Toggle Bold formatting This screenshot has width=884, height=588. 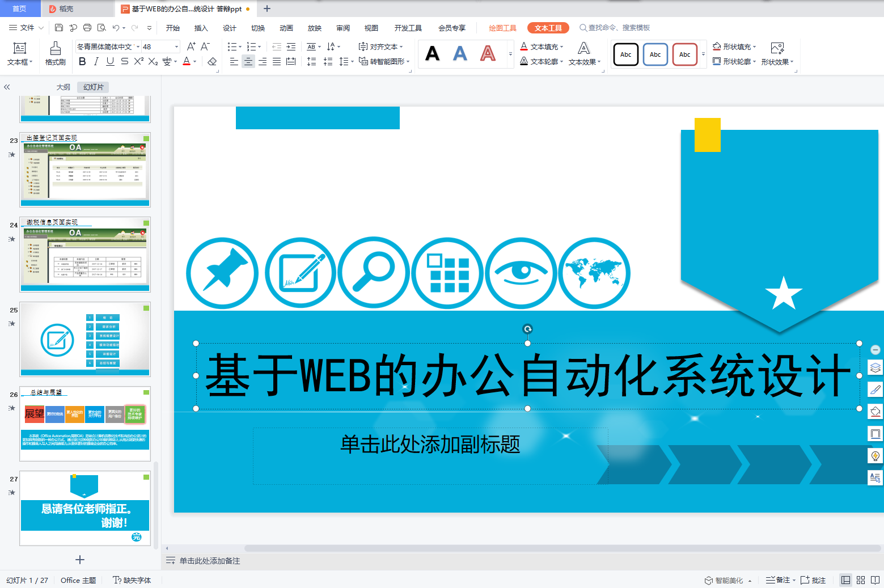pyautogui.click(x=83, y=61)
